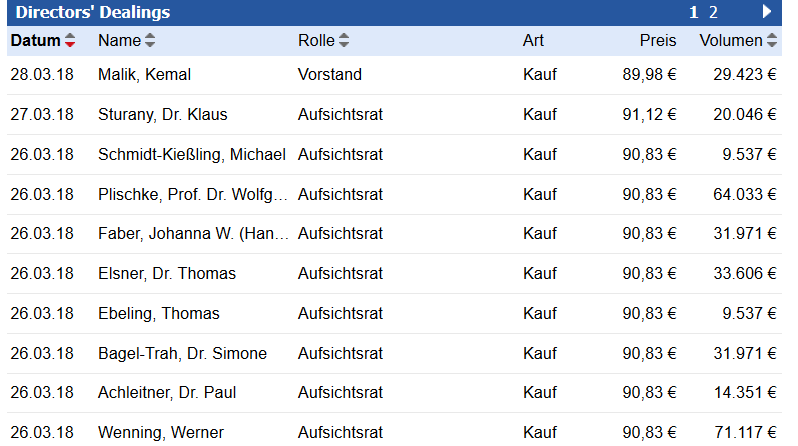This screenshot has width=798, height=446.
Task: Click the Art column header
Action: point(533,41)
